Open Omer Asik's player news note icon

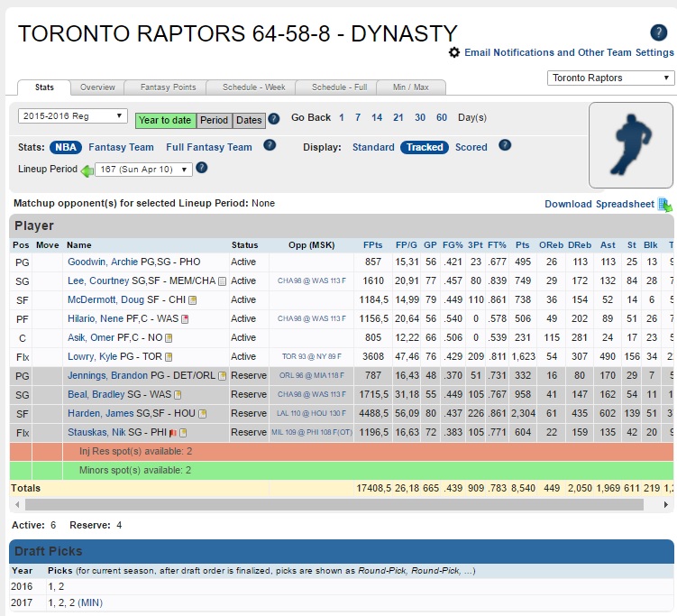tap(169, 338)
